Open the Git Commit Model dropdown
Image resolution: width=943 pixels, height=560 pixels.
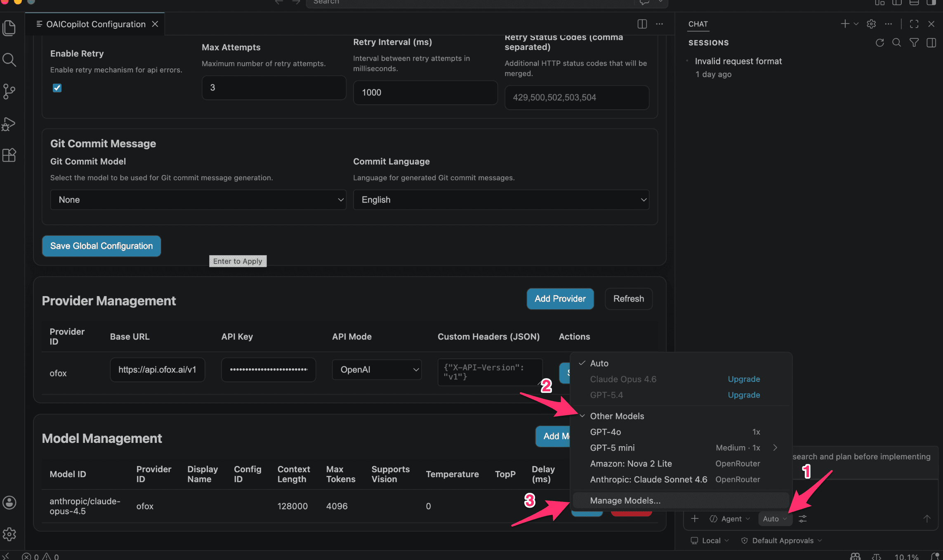[198, 200]
